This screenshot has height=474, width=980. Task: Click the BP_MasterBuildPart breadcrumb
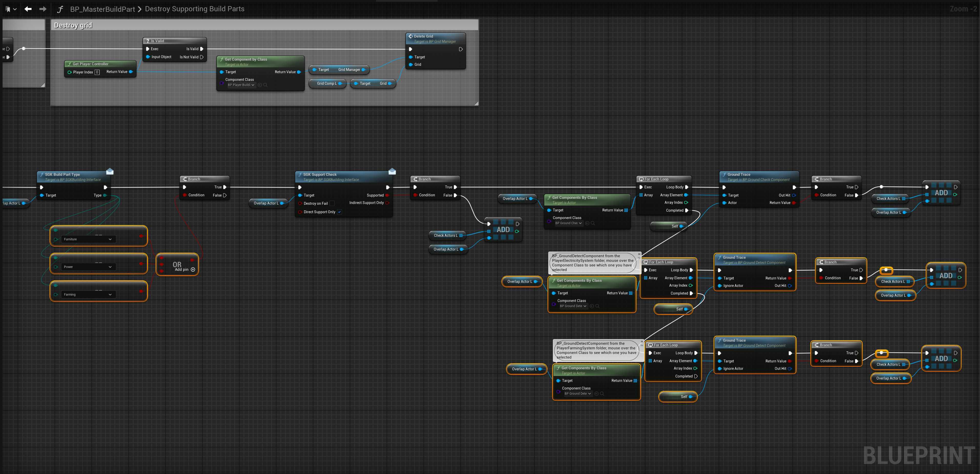102,9
